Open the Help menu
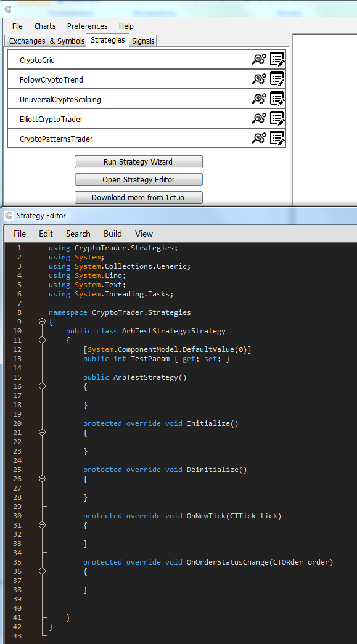The image size is (357, 644). click(x=126, y=26)
